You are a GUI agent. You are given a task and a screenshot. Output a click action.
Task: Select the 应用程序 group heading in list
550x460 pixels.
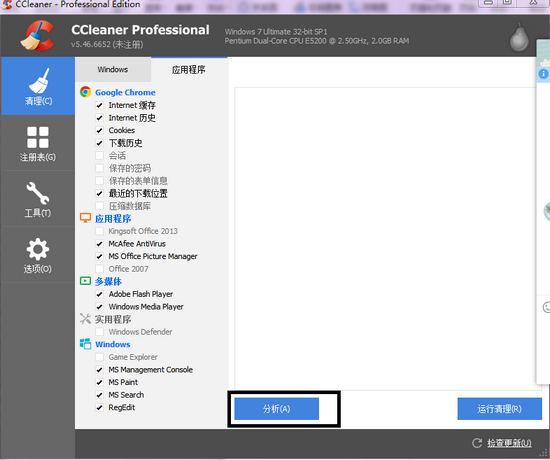[x=113, y=219]
